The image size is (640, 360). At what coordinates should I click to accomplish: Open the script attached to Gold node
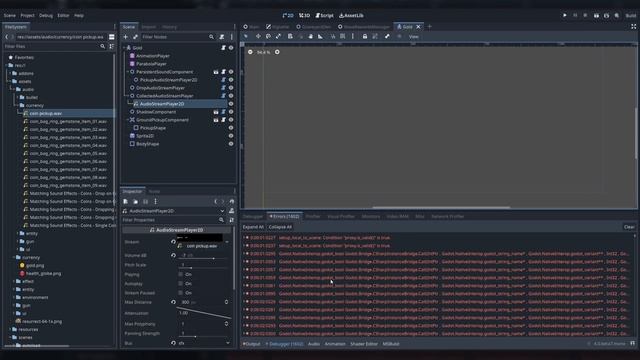pos(223,48)
